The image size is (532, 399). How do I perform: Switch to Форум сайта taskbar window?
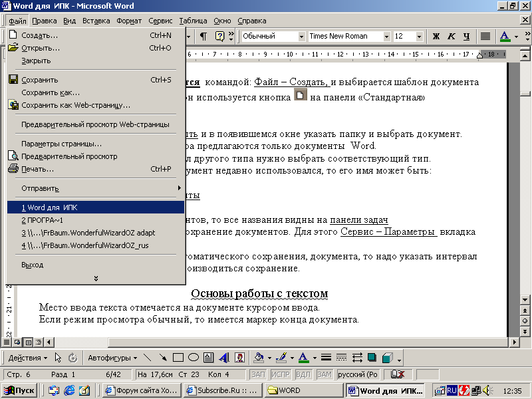click(x=142, y=390)
